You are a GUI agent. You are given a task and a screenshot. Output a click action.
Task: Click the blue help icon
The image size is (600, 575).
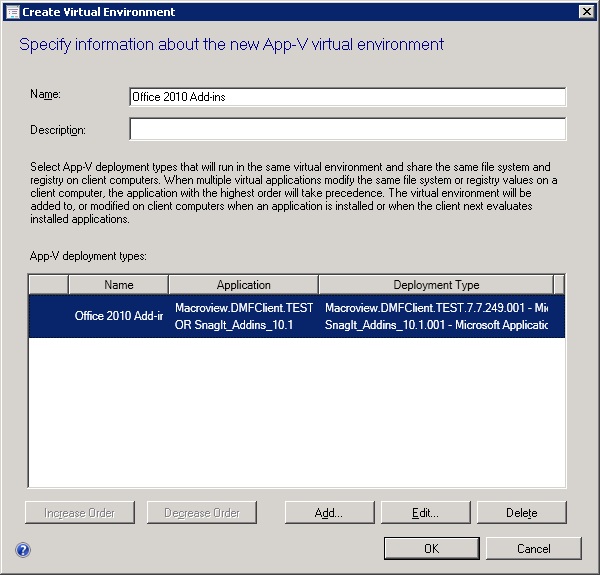tap(23, 549)
